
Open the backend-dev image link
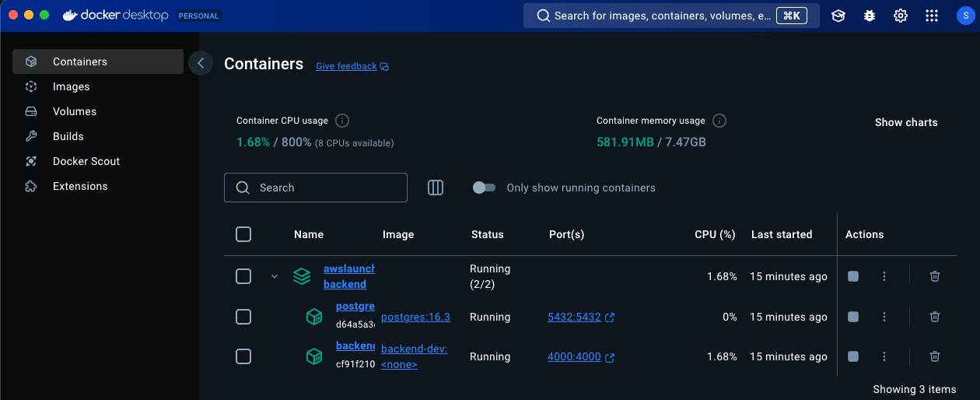pyautogui.click(x=415, y=356)
